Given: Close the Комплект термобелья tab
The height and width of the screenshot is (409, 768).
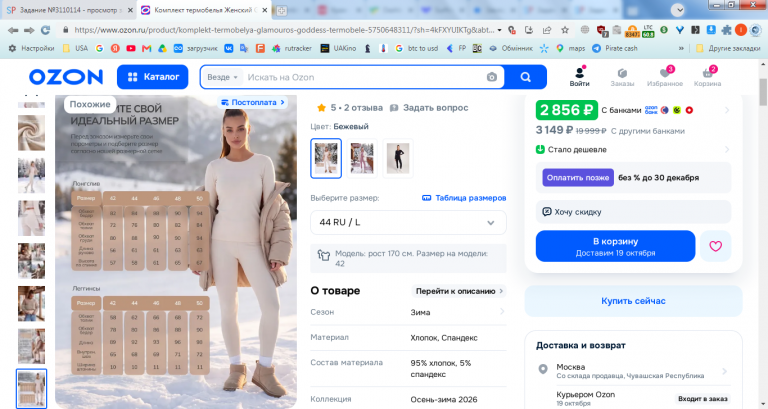Looking at the screenshot, I should 264,10.
